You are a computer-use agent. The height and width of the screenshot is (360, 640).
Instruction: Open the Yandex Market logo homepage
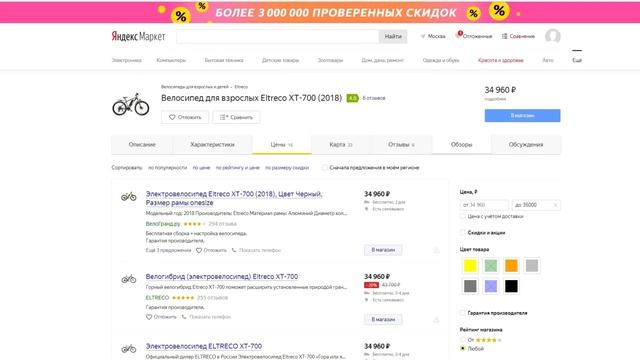point(138,36)
